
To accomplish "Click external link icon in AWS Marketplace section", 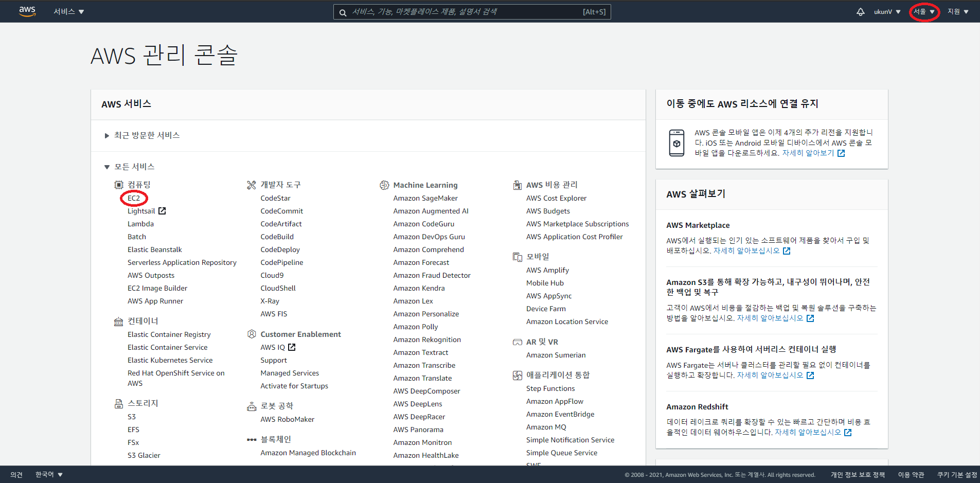I will point(787,251).
